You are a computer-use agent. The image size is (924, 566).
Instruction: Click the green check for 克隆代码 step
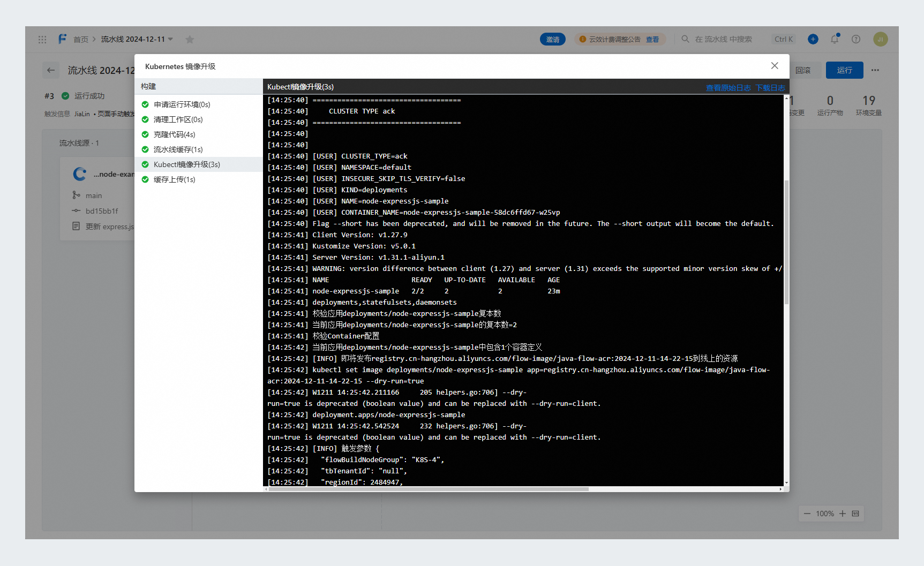tap(145, 134)
